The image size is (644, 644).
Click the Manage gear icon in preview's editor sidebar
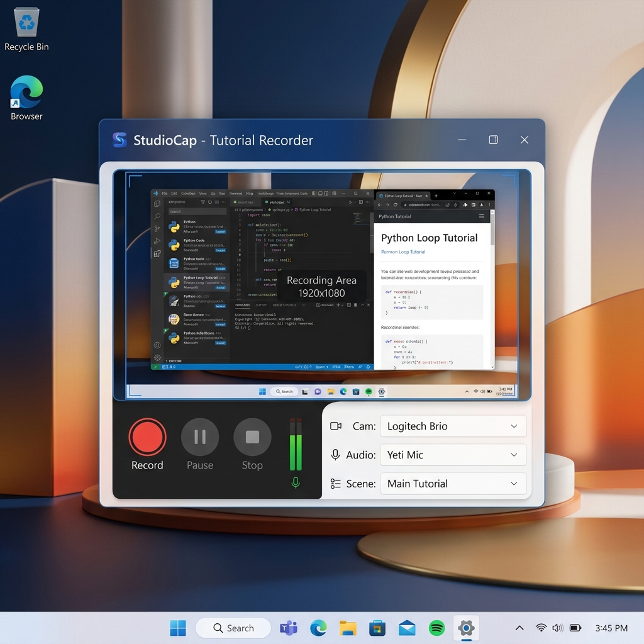[x=157, y=358]
